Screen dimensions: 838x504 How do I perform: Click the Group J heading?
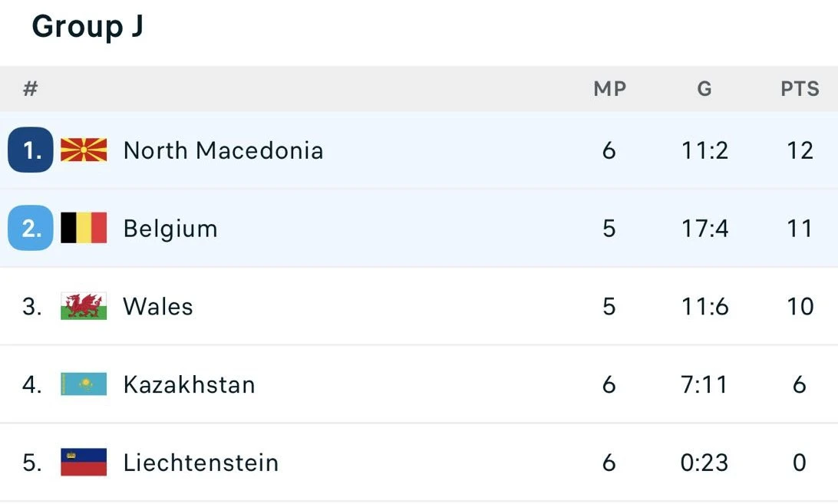87,27
